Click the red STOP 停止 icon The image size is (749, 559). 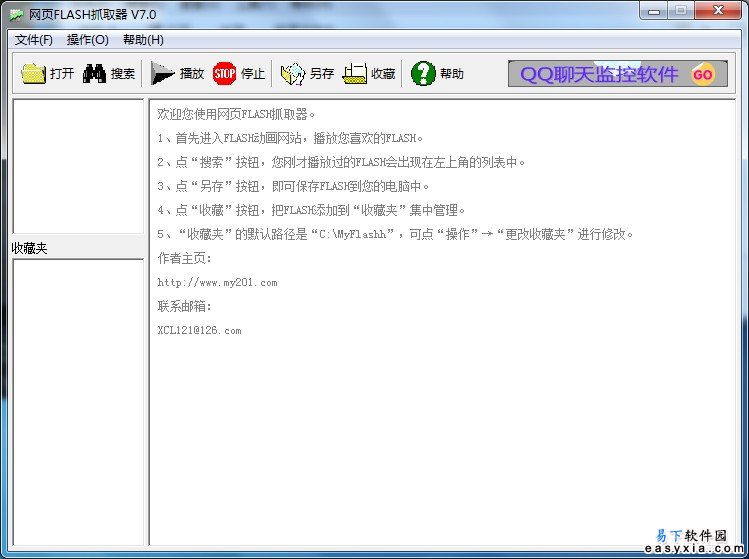[x=224, y=74]
